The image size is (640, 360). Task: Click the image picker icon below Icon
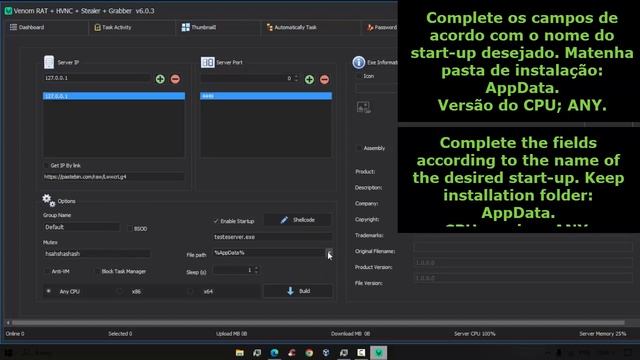tap(363, 107)
